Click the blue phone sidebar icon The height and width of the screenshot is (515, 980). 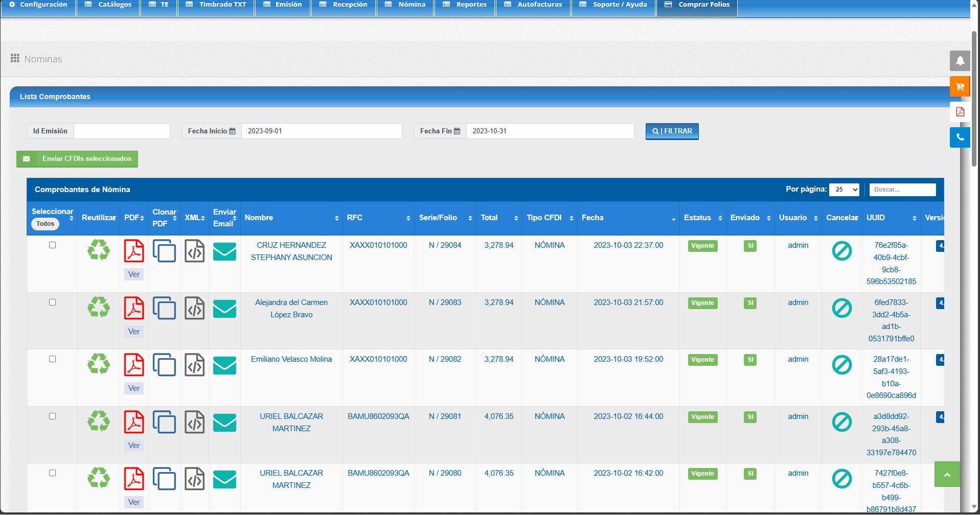click(x=960, y=137)
